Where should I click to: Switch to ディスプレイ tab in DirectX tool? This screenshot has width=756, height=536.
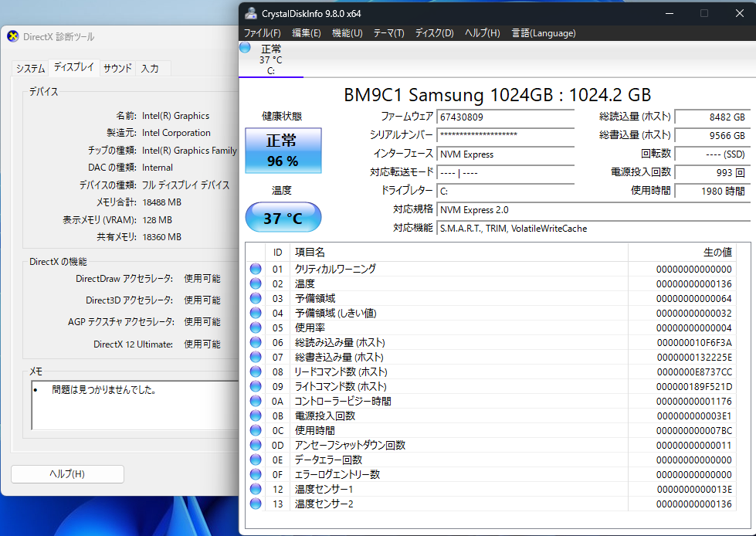74,67
